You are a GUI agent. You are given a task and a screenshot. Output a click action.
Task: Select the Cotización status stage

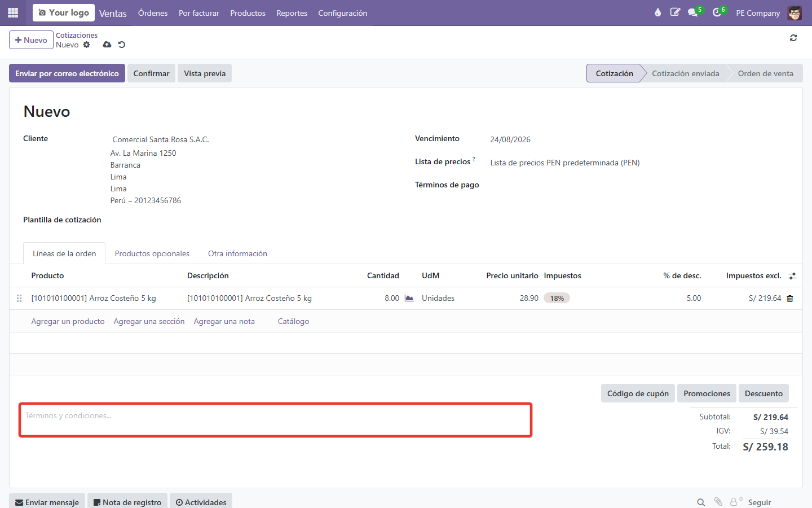pos(614,73)
